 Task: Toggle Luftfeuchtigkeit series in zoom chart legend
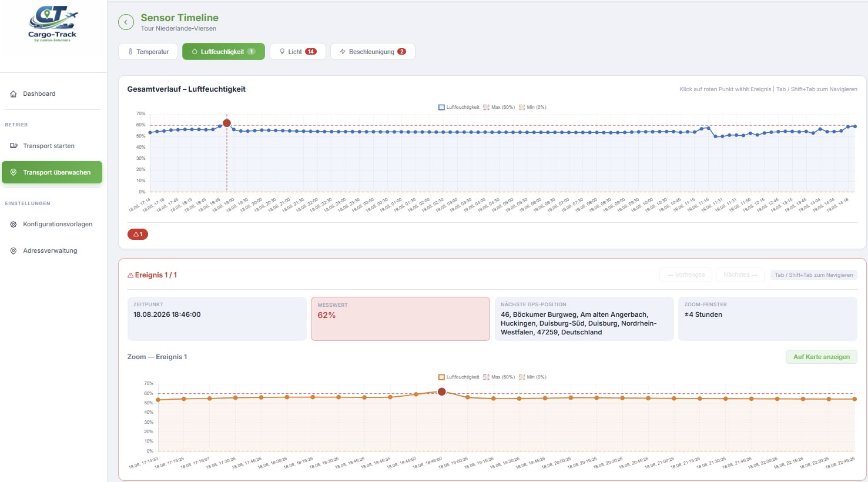459,377
